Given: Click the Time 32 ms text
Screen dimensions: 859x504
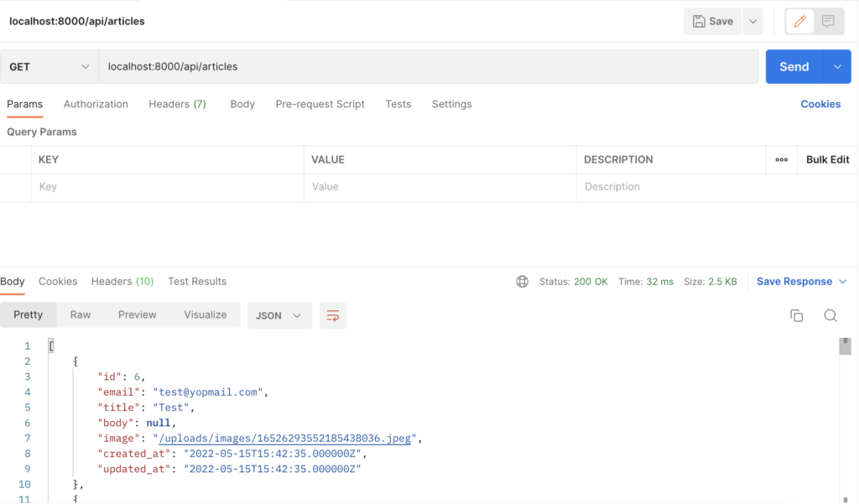Looking at the screenshot, I should [646, 282].
